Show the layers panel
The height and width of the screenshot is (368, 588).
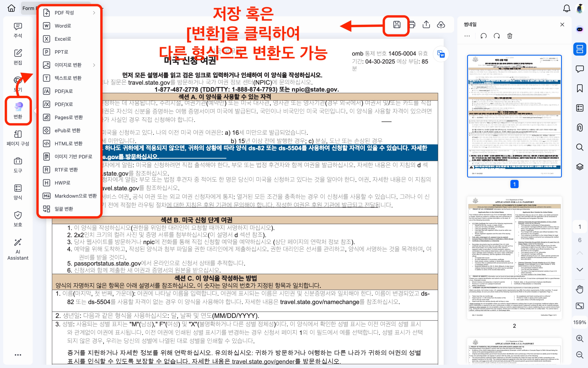[580, 167]
